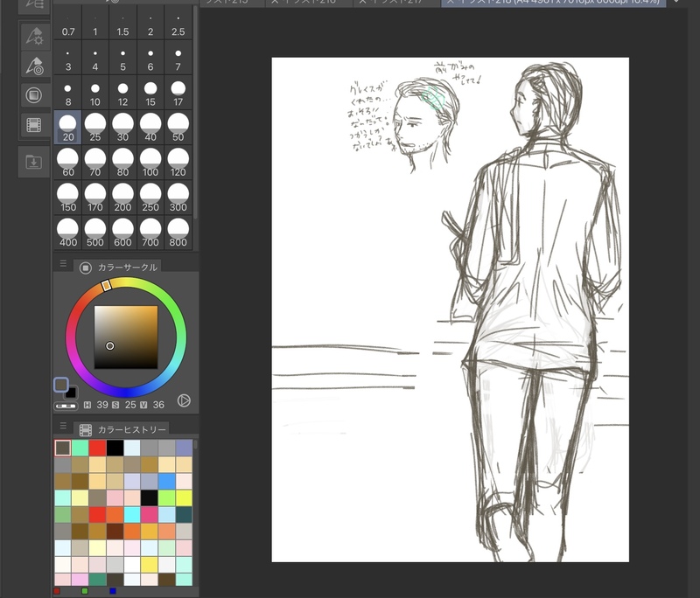Pick the dark teal swatch in color history
Screen dimensions: 700x598
(184, 515)
